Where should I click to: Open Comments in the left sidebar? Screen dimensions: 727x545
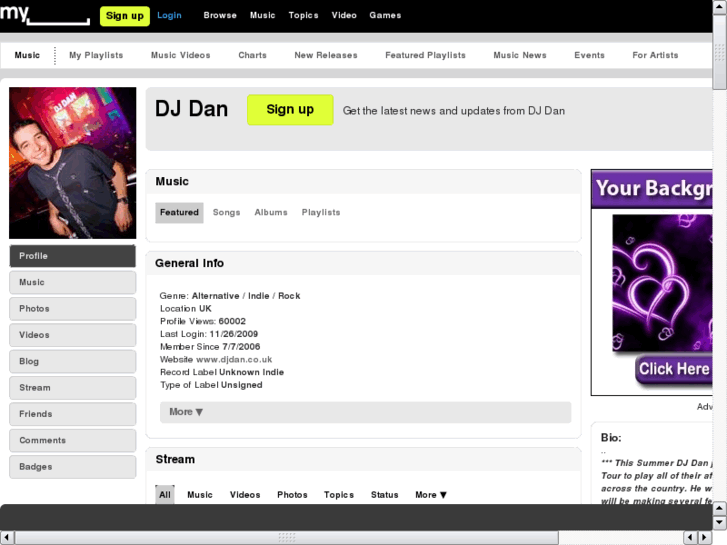point(73,441)
